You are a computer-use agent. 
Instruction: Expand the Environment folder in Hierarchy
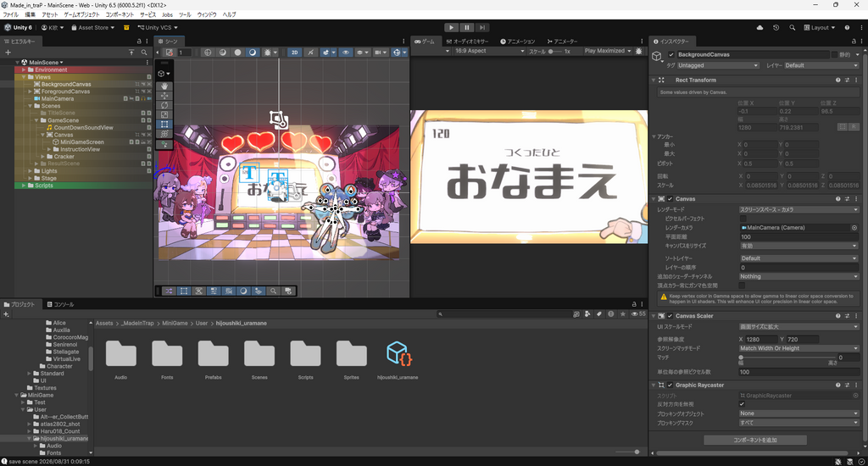23,69
